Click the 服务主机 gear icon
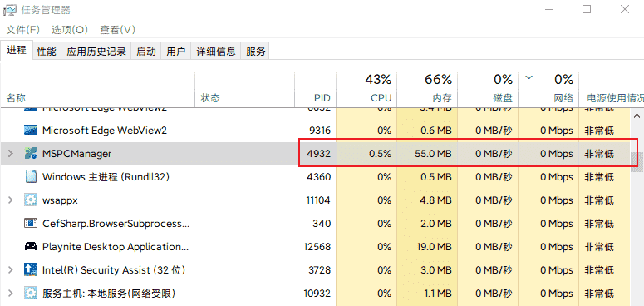Image resolution: width=644 pixels, height=306 pixels. point(31,294)
